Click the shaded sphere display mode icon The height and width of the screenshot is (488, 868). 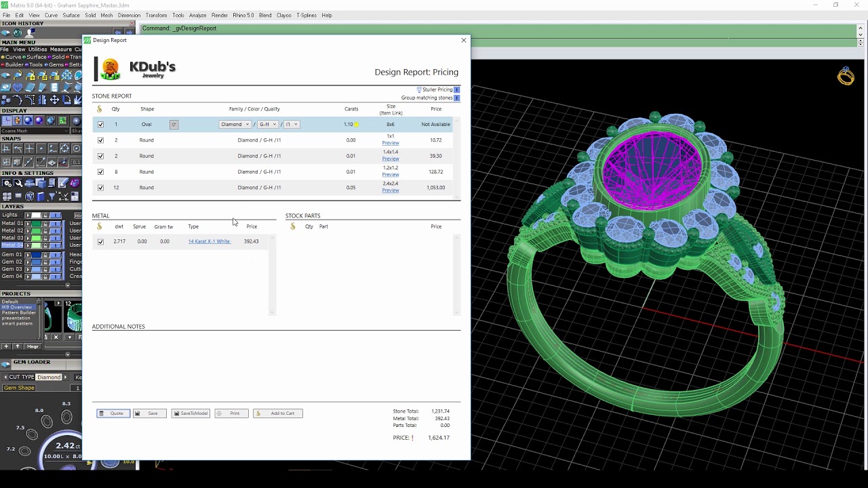pos(28,121)
